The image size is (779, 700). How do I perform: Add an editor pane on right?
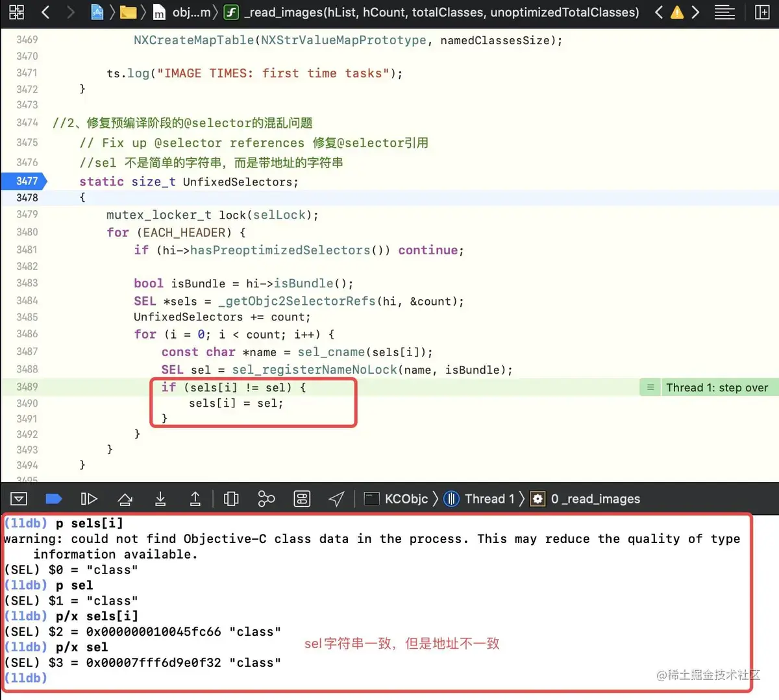762,12
